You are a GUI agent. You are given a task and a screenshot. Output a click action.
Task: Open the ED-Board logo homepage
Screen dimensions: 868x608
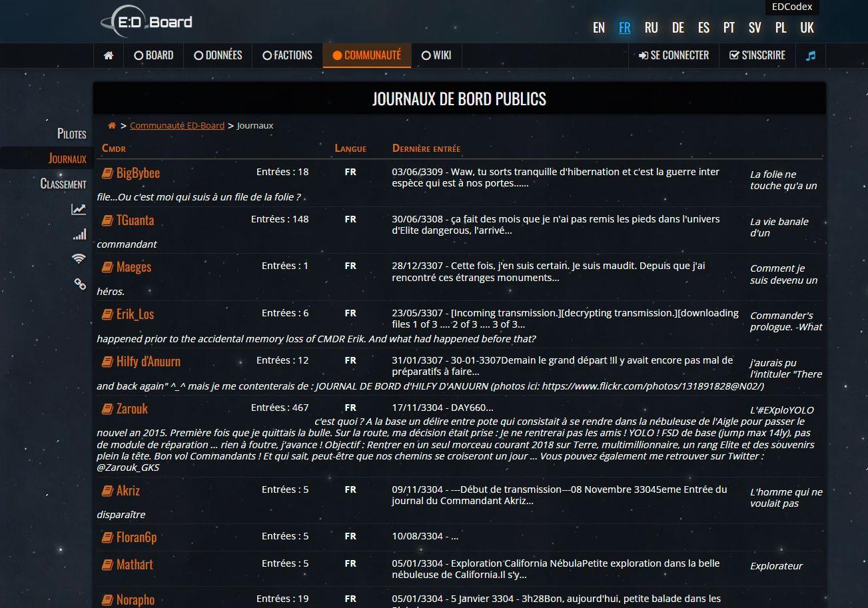[147, 22]
